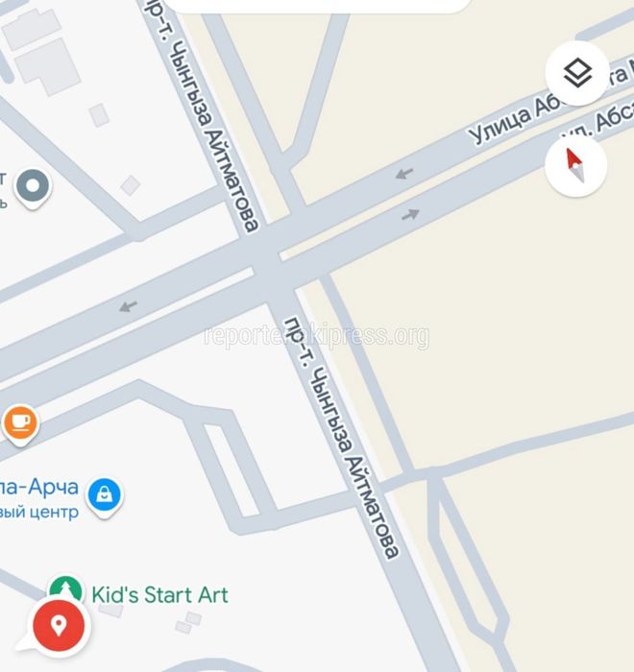Tap the eastbound direction arrow on road
The height and width of the screenshot is (672, 634).
(410, 215)
